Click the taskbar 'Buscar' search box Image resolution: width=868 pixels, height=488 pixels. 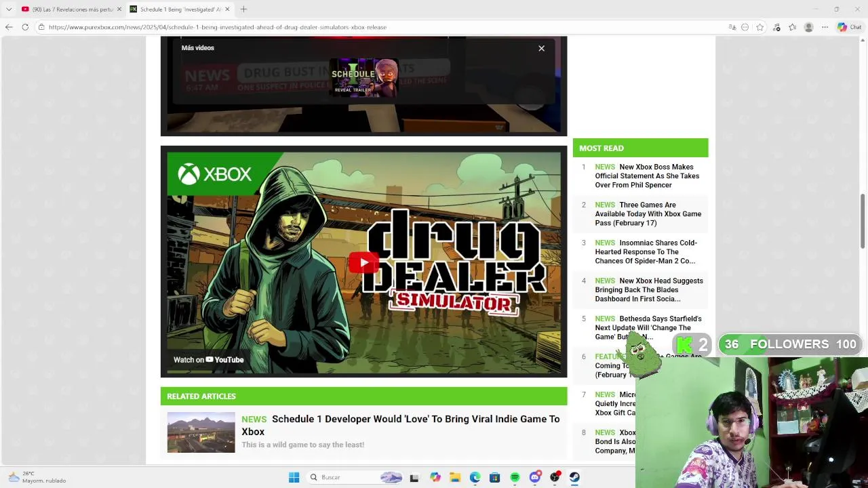pos(355,478)
